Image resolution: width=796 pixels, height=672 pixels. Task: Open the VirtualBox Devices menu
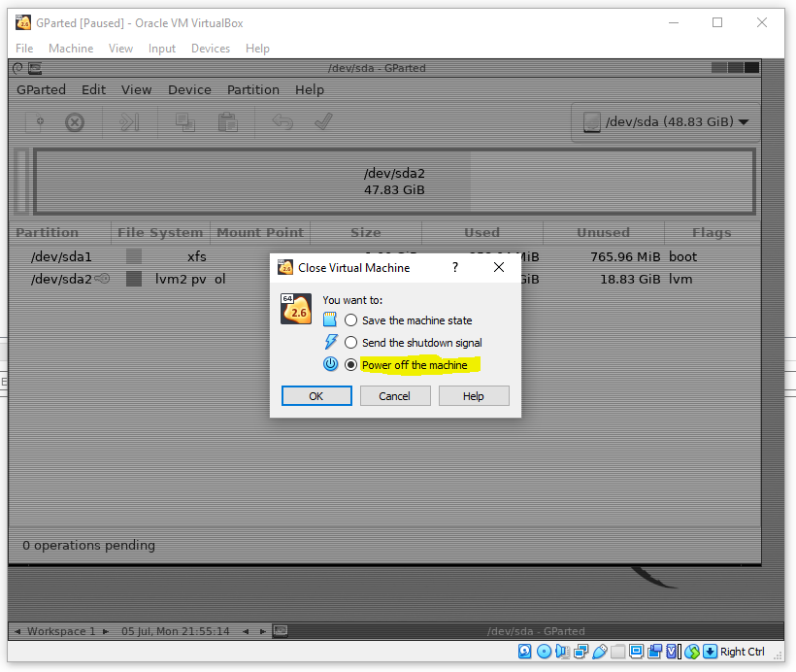211,49
